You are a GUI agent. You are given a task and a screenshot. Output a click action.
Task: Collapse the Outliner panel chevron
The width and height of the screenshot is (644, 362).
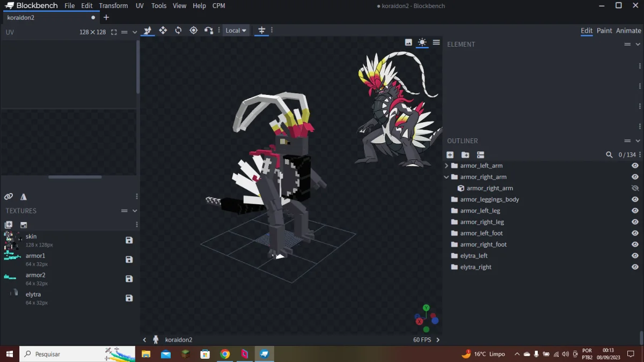pos(638,141)
